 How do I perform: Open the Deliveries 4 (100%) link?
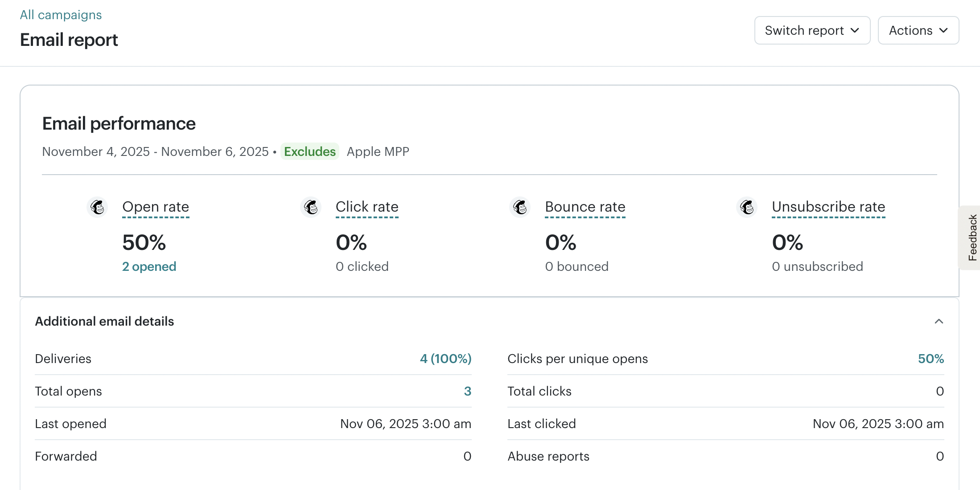click(x=445, y=359)
